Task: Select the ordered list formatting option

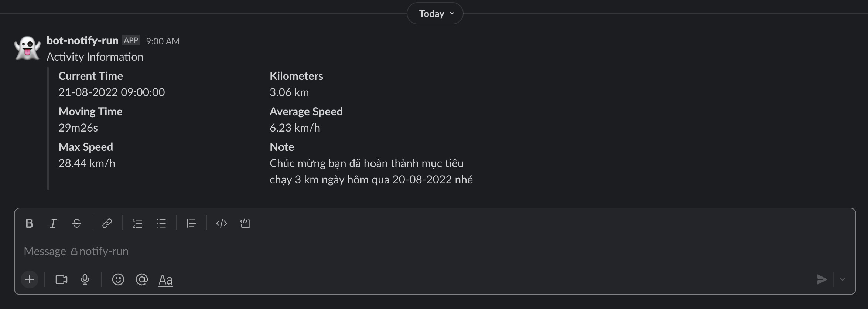Action: coord(137,223)
